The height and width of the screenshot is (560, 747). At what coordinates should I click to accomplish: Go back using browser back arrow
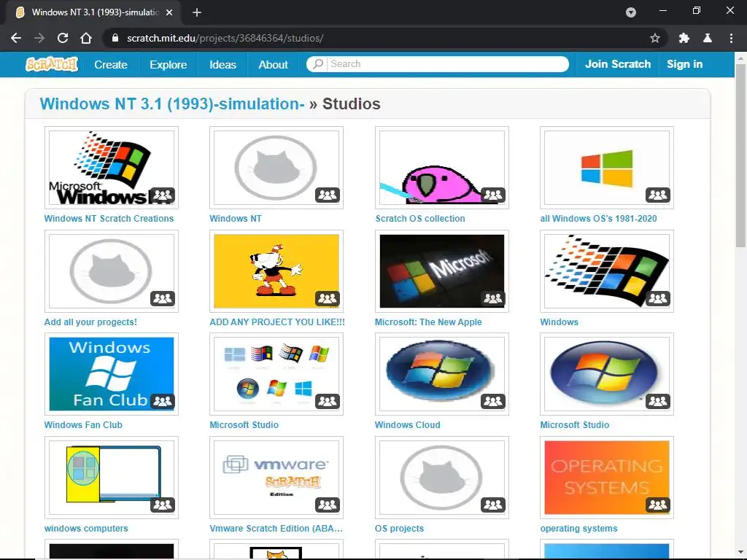[16, 38]
